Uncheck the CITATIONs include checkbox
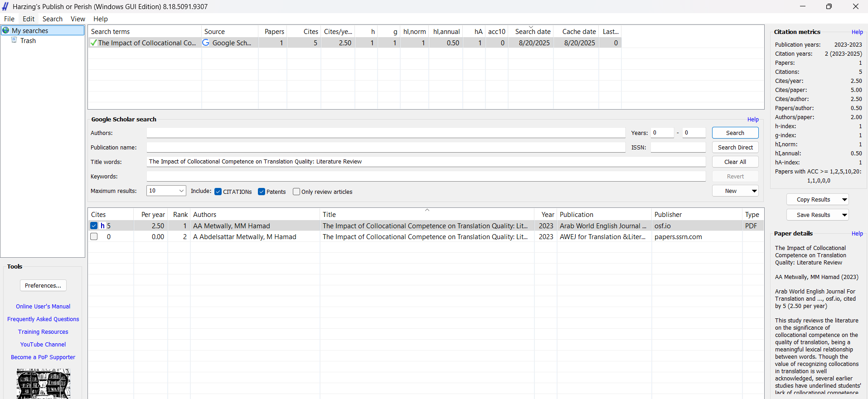 218,192
